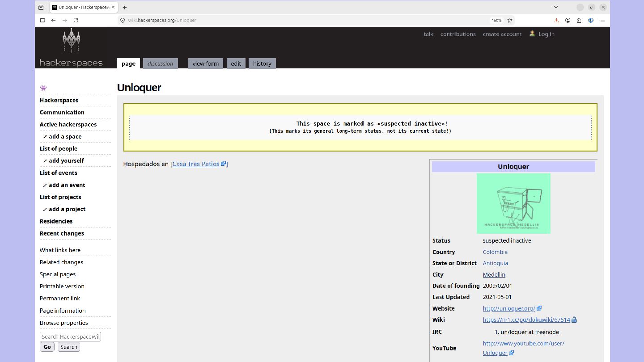Open the browser application menu
The image size is (644, 362).
pos(602,20)
